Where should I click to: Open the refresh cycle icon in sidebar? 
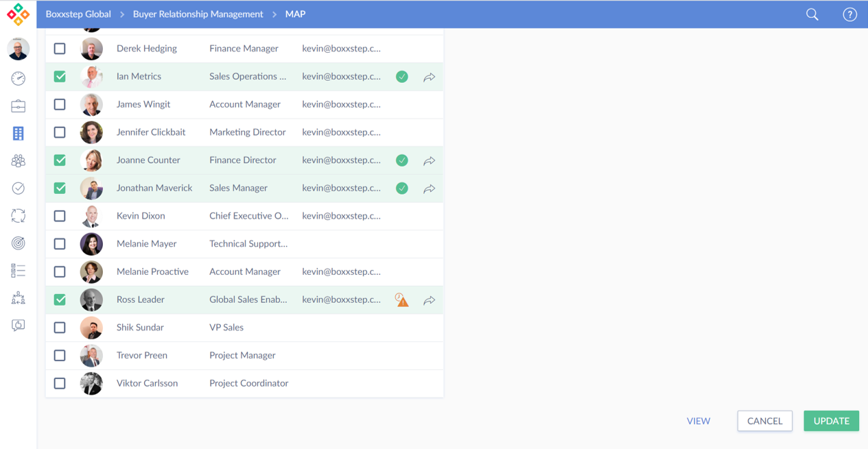19,216
